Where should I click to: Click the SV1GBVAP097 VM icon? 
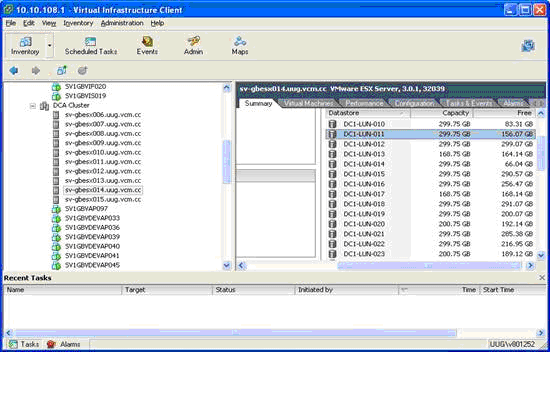coord(56,209)
